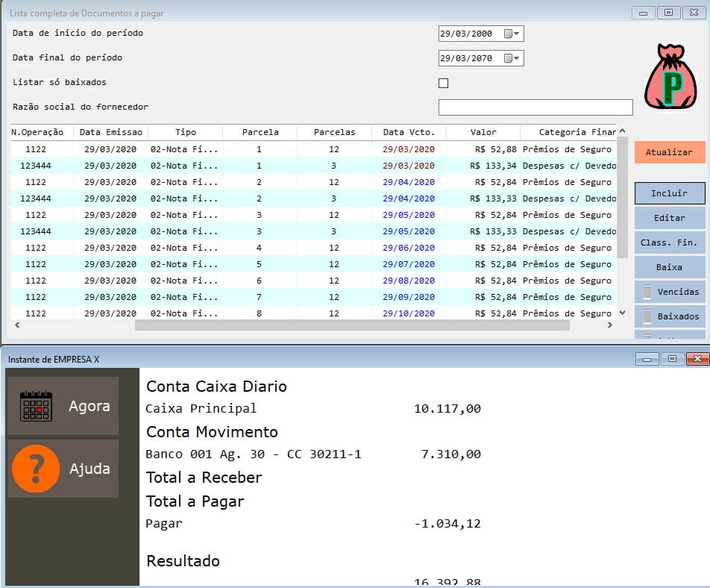
Task: Click the Agora button in the sidebar
Action: click(x=63, y=406)
